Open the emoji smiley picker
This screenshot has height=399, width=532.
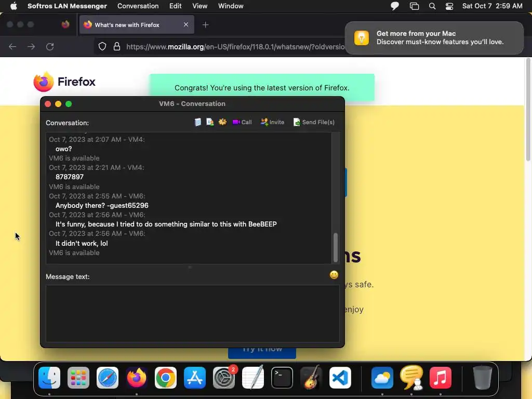(x=334, y=275)
